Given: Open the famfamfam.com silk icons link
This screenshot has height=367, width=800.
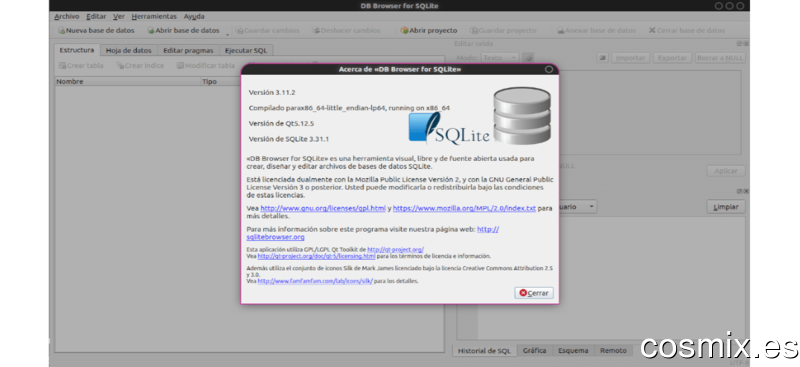Looking at the screenshot, I should coord(315,281).
